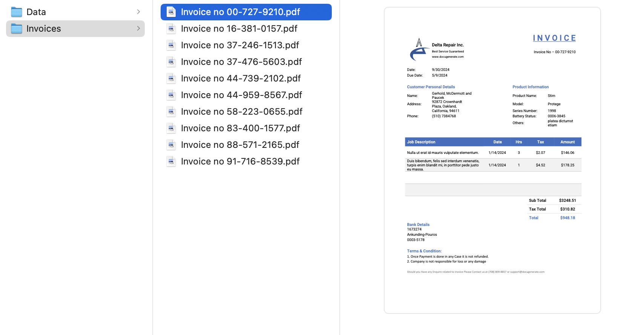This screenshot has height=335, width=644.
Task: Expand the Invoices folder chevron
Action: point(138,29)
